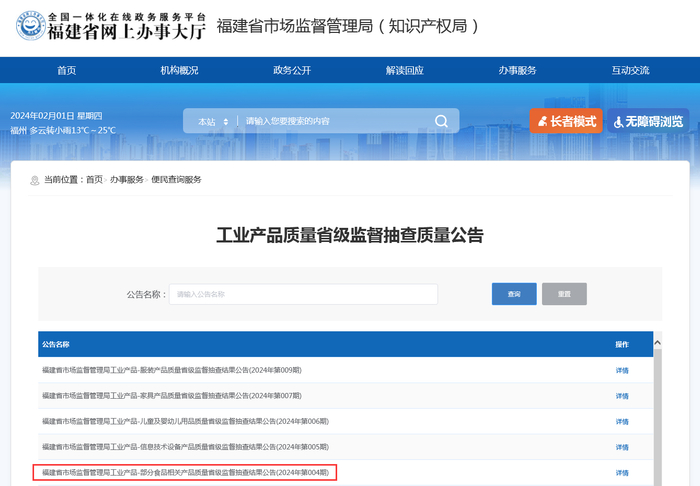Open the highlighted 第004期 announcement title
The image size is (700, 486).
pos(185,472)
